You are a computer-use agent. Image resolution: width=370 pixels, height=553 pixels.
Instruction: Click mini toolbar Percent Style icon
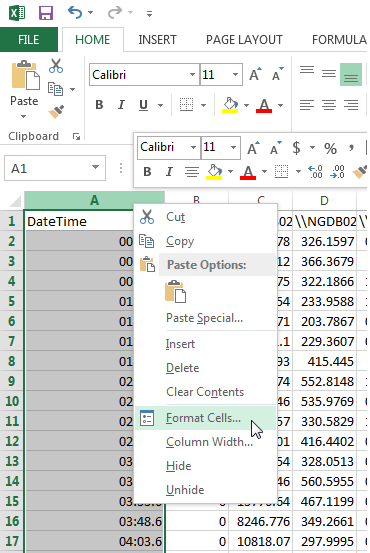[x=330, y=148]
